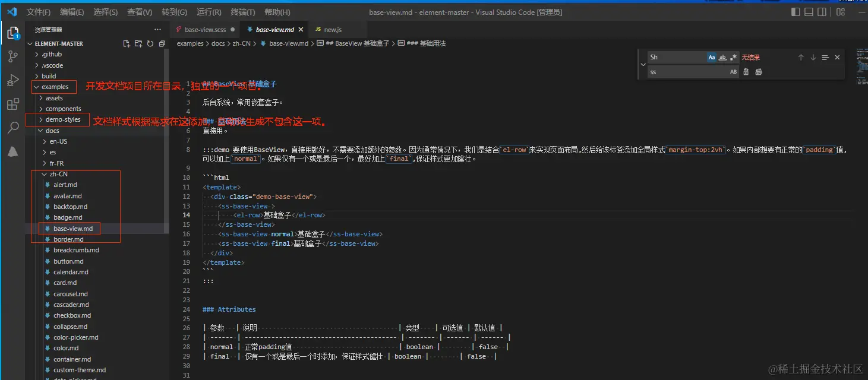Open explorer panel more actions menu
The height and width of the screenshot is (380, 868).
tap(157, 29)
